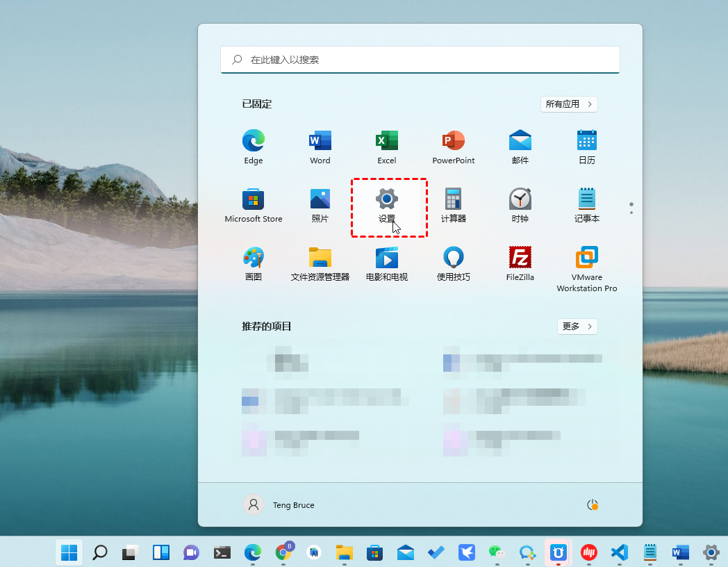Screen dimensions: 728x567
Task: Open the 记事本 (Notepad) pinned app
Action: (x=587, y=206)
